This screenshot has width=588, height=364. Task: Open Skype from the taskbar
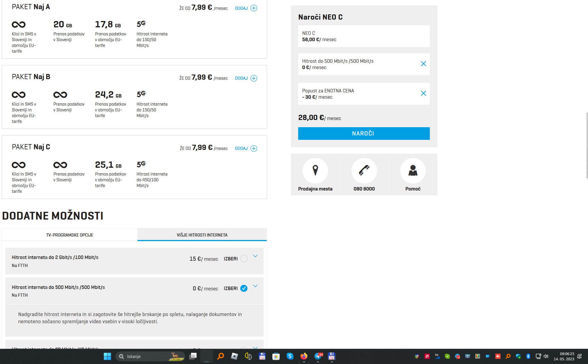pyautogui.click(x=290, y=357)
